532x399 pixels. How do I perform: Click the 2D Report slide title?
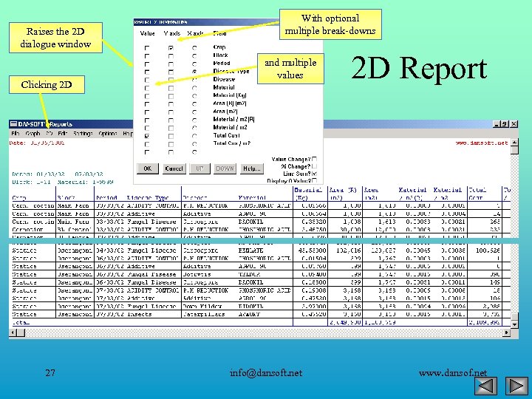(419, 68)
